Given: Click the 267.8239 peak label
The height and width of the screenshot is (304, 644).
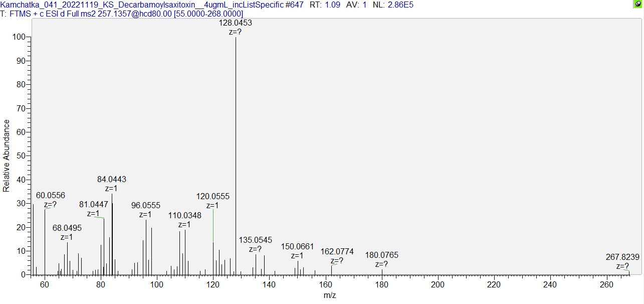Looking at the screenshot, I should pyautogui.click(x=622, y=257).
